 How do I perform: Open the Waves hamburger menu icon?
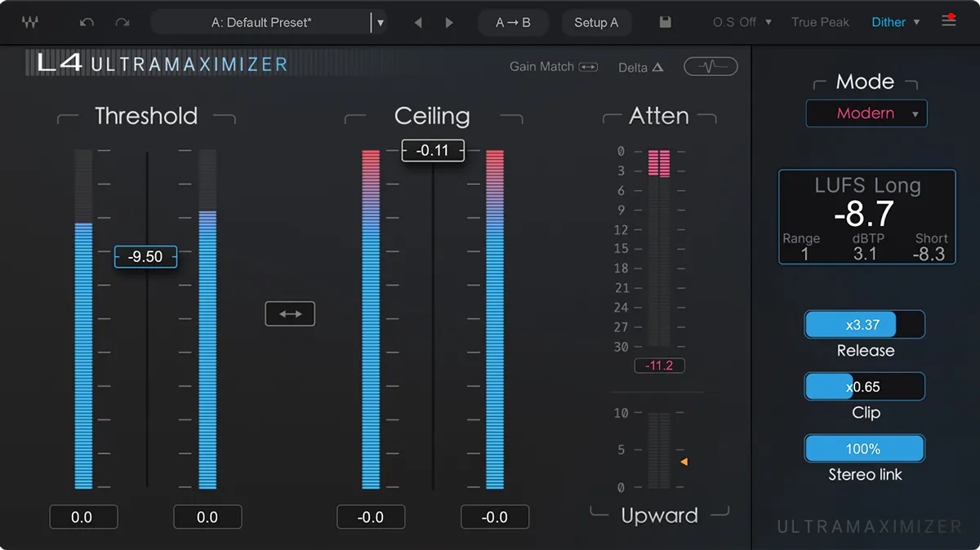click(948, 20)
